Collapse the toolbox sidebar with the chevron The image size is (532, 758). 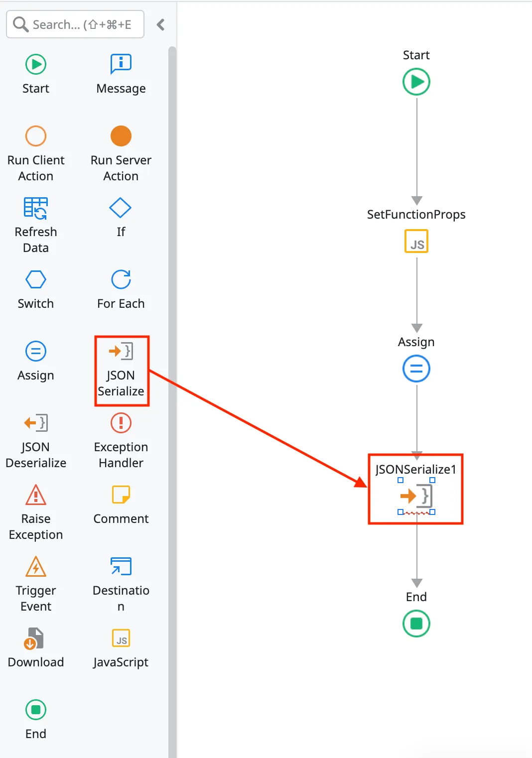point(160,24)
